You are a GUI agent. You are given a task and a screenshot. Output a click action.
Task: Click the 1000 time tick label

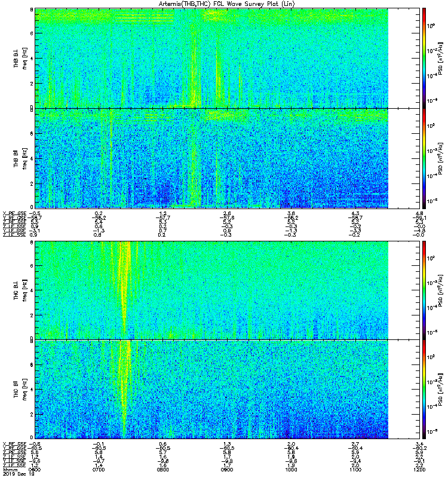pyautogui.click(x=291, y=470)
